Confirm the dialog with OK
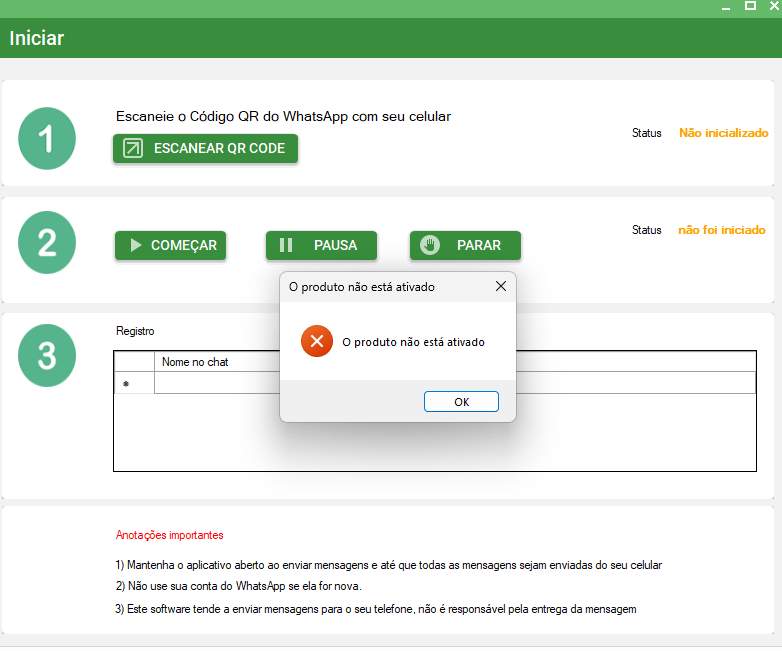782x651 pixels. click(x=461, y=401)
